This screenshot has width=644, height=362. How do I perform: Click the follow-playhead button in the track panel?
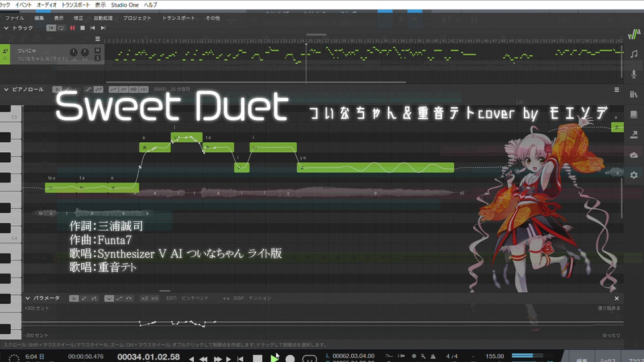[x=51, y=28]
